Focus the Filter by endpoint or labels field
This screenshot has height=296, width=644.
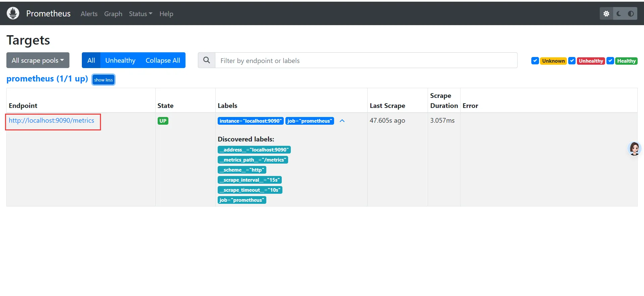[366, 60]
